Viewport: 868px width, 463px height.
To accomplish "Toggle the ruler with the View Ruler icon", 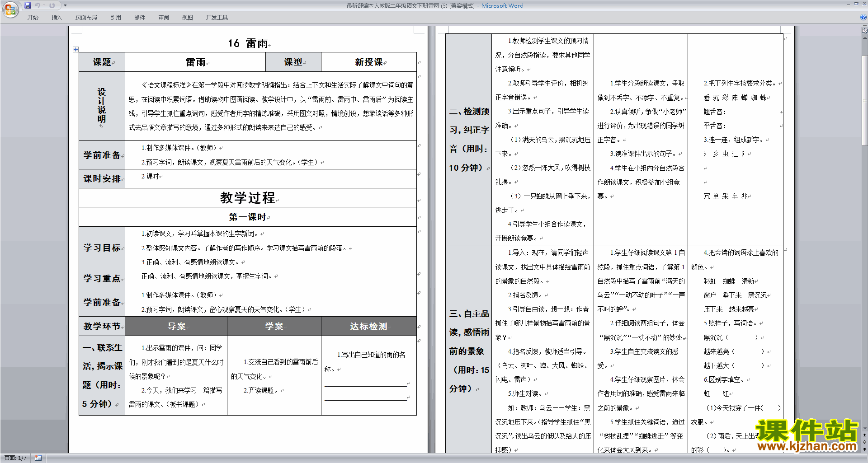I will [x=864, y=31].
